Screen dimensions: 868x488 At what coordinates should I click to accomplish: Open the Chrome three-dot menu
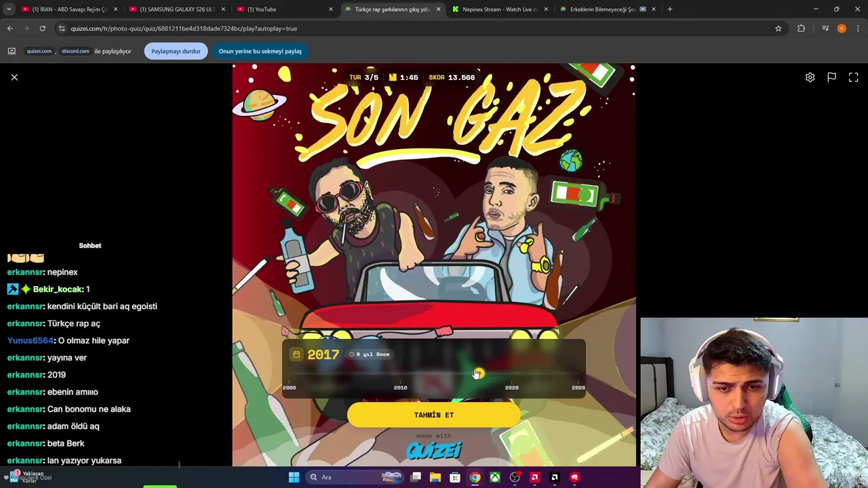click(x=859, y=28)
